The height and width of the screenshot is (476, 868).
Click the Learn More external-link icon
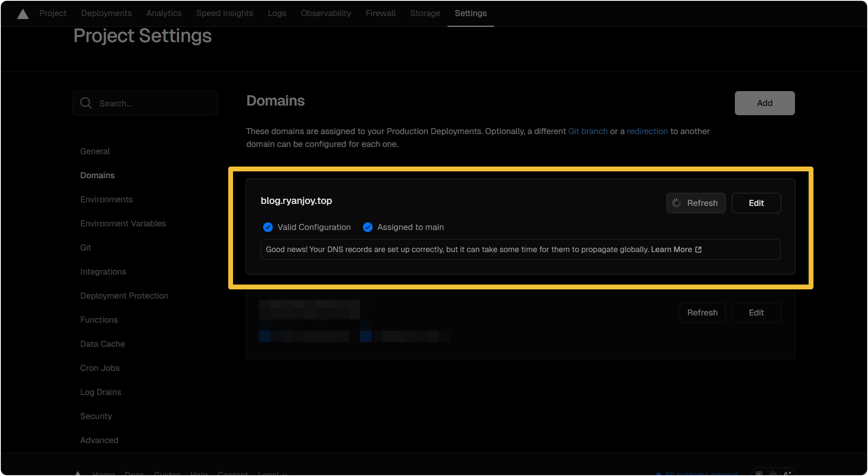(698, 250)
